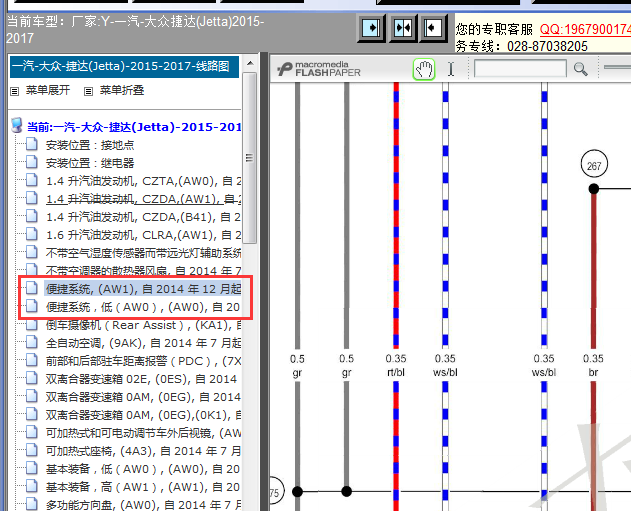Click the page icon beside 全自动空调
Screen dimensions: 631x511
tap(32, 342)
